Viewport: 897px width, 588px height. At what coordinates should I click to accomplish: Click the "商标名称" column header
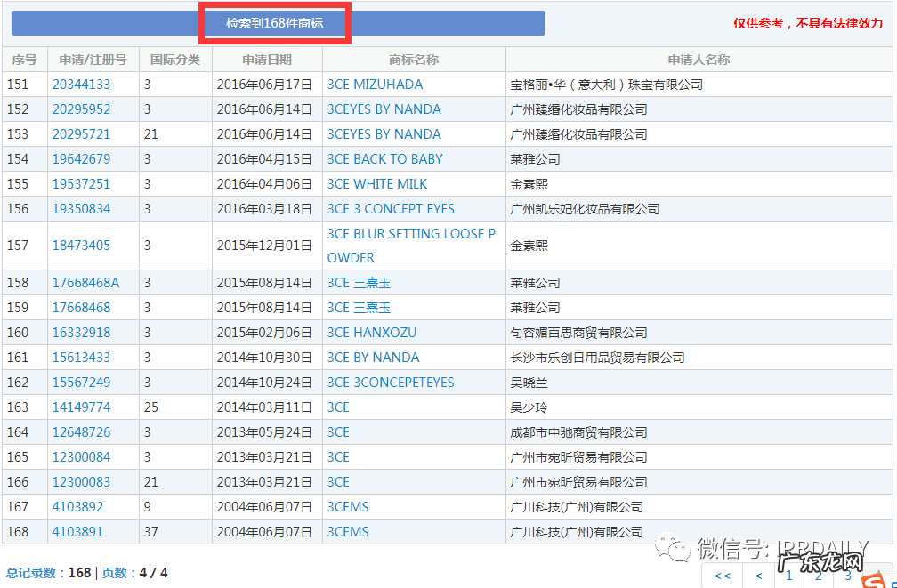click(414, 60)
